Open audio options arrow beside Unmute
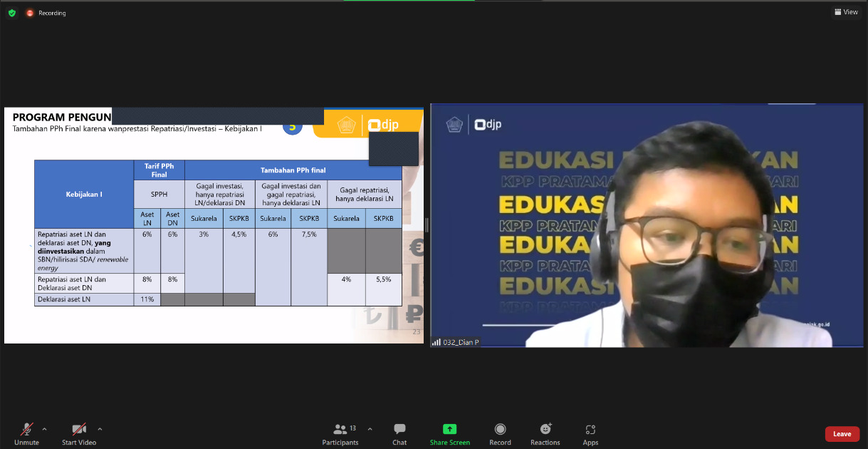The image size is (868, 449). tap(44, 429)
